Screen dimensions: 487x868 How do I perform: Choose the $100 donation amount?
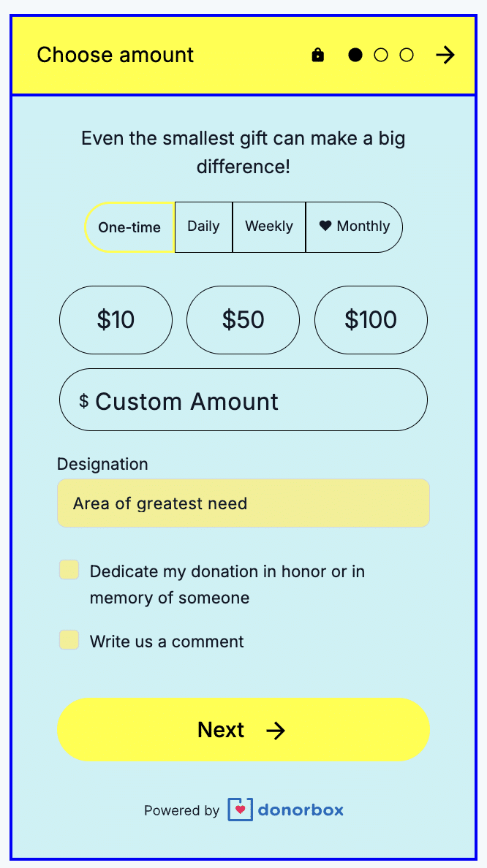coord(371,319)
